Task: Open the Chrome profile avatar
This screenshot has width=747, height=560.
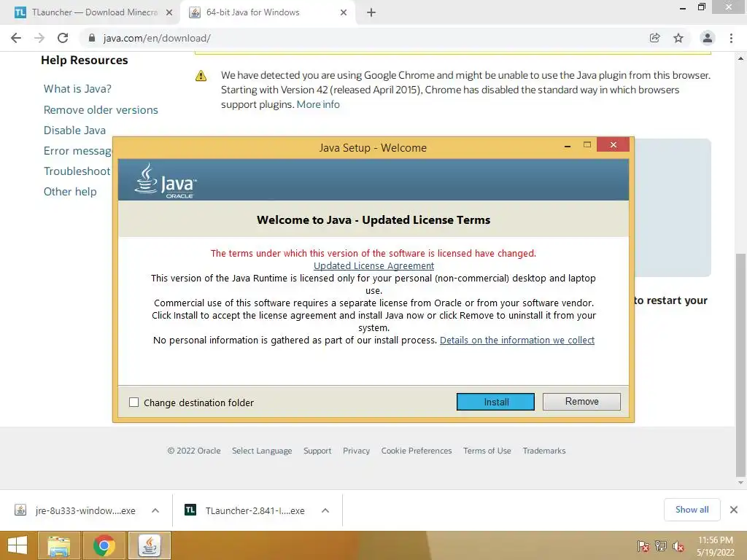Action: (x=708, y=38)
